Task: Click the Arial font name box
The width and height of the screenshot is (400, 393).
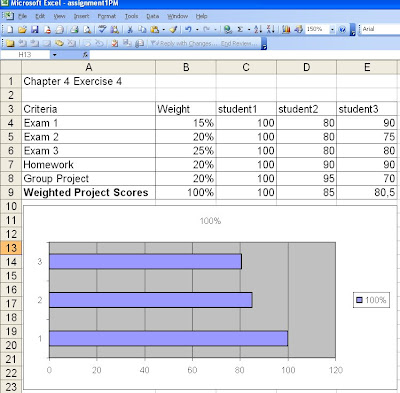Action: (380, 29)
